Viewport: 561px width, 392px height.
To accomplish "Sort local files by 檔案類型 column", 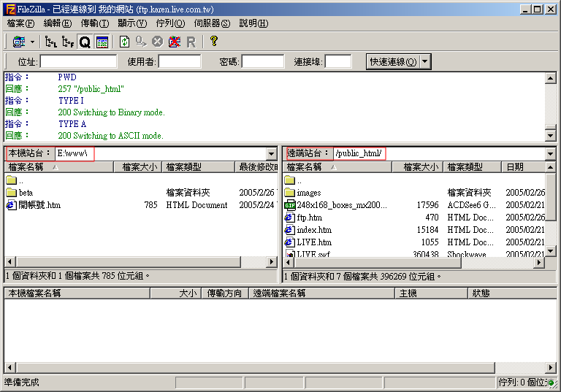I will [198, 167].
